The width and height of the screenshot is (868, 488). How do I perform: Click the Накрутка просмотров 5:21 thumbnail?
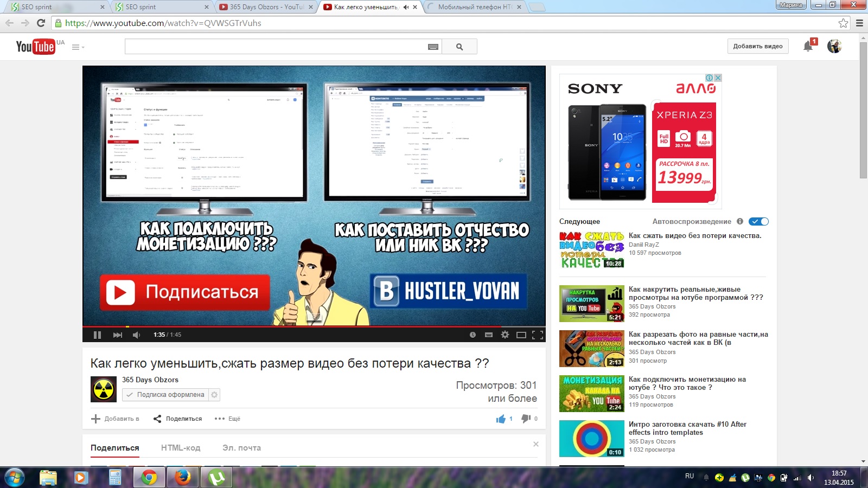coord(592,304)
